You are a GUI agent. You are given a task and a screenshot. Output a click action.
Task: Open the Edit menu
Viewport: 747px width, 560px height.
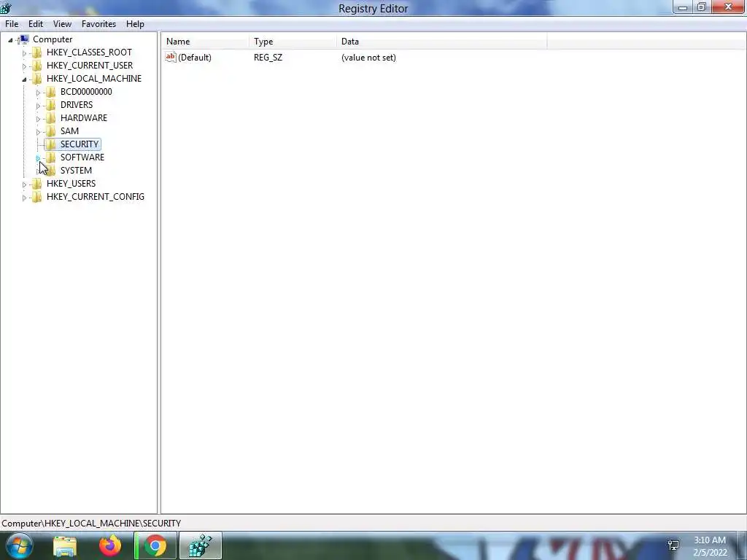pyautogui.click(x=35, y=24)
